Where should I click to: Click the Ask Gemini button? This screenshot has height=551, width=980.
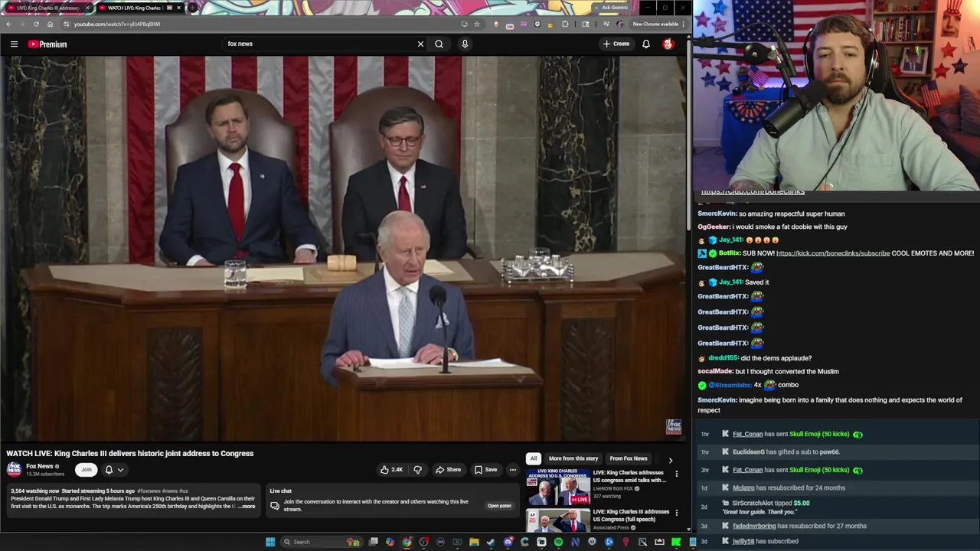614,8
